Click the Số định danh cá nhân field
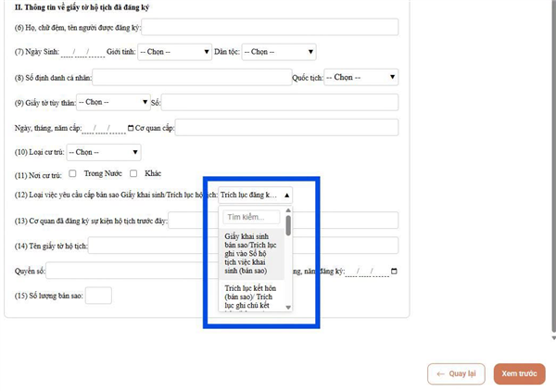Viewport: 556px width, 392px height. click(x=192, y=77)
